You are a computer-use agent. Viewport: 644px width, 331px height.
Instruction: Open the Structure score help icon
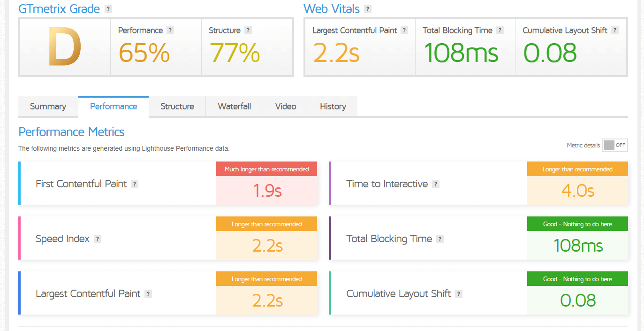[x=248, y=31]
